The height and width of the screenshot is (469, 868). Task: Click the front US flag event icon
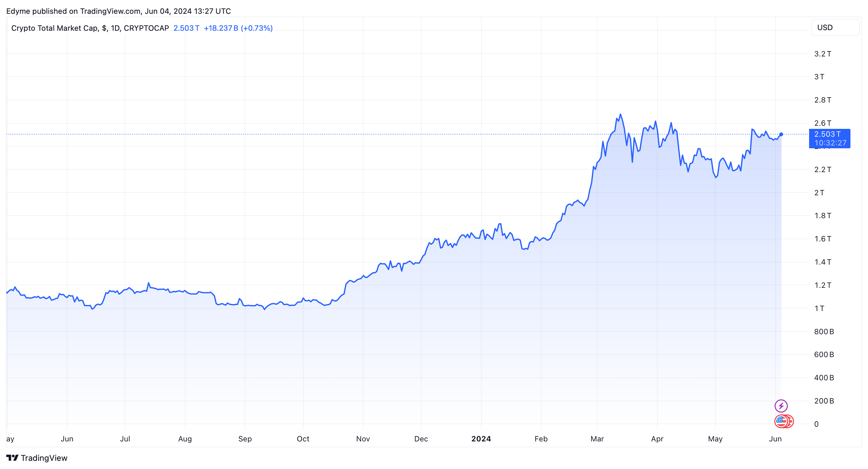(x=781, y=421)
